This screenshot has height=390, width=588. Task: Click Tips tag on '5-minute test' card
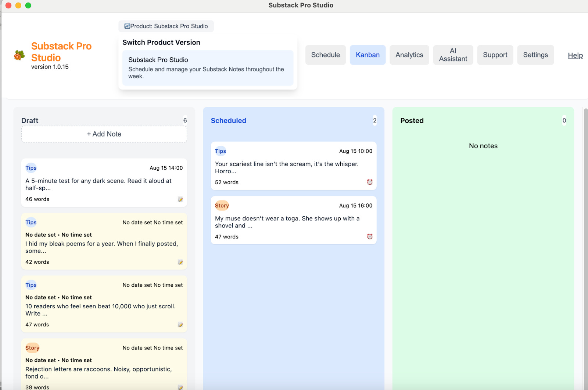point(31,168)
